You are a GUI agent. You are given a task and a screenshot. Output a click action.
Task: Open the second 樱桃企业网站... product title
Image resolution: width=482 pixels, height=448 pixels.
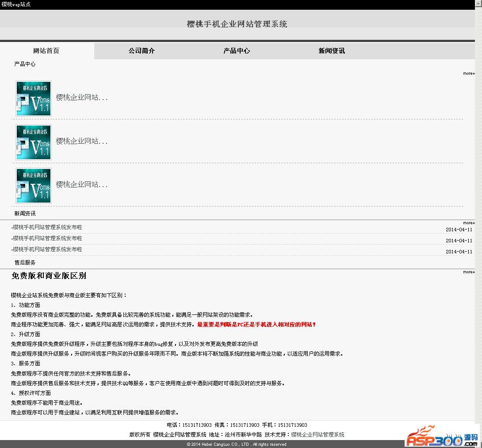82,141
